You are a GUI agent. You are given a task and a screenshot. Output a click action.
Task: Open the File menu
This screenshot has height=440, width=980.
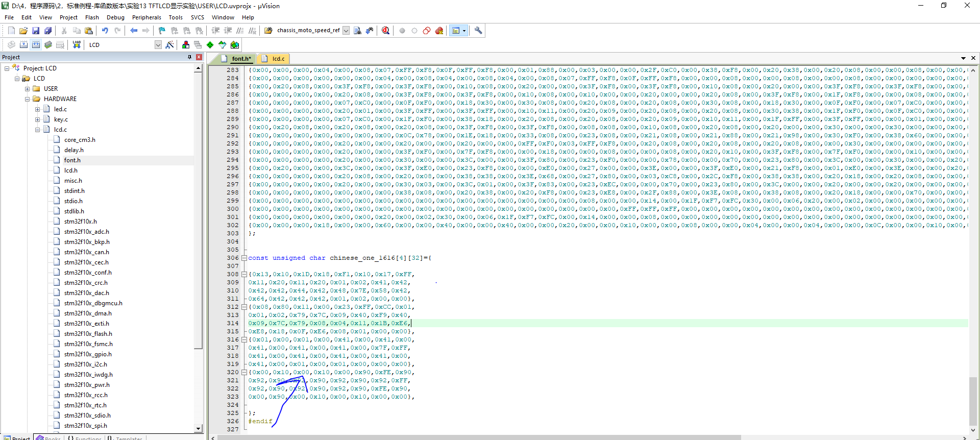click(9, 17)
